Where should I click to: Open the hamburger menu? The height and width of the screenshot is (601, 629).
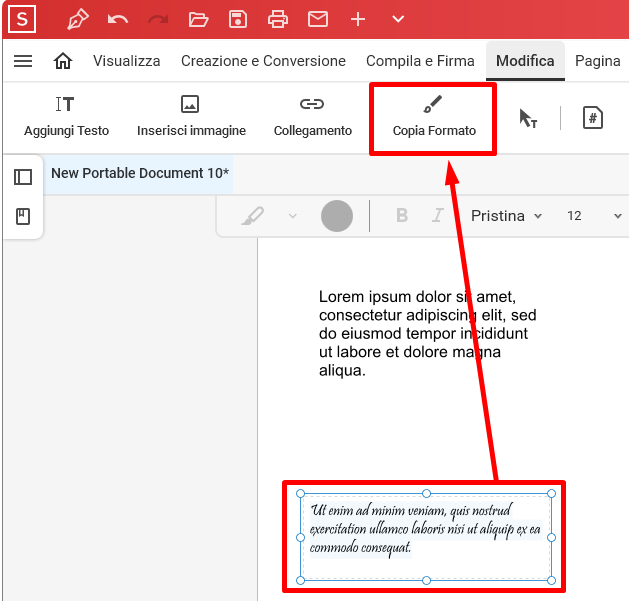tap(23, 61)
